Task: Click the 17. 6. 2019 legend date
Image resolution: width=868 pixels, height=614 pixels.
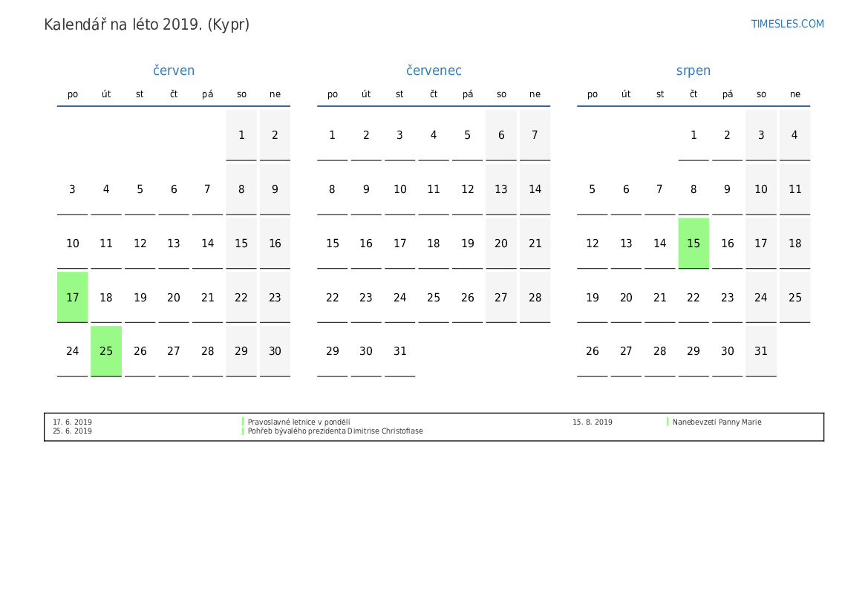Action: click(73, 422)
